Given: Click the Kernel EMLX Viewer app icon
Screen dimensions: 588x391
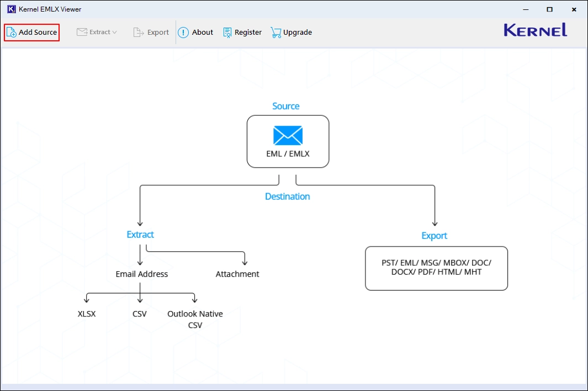Looking at the screenshot, I should (11, 9).
